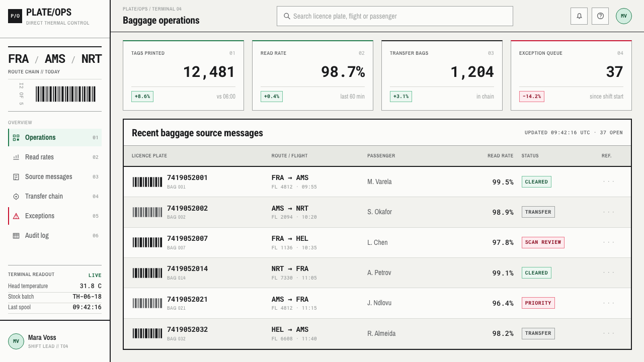Click the Operations grid icon in the sidebar

point(16,138)
